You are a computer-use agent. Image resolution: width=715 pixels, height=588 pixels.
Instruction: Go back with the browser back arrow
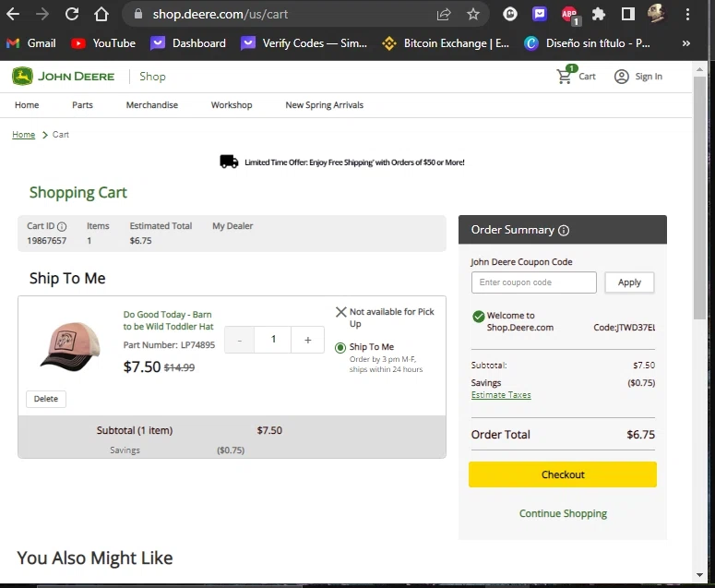tap(13, 14)
